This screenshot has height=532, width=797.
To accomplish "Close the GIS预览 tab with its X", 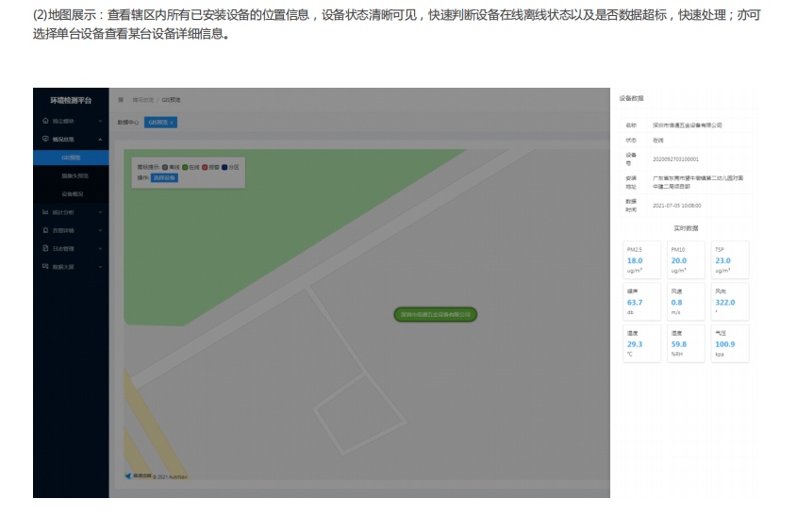I will click(x=172, y=123).
